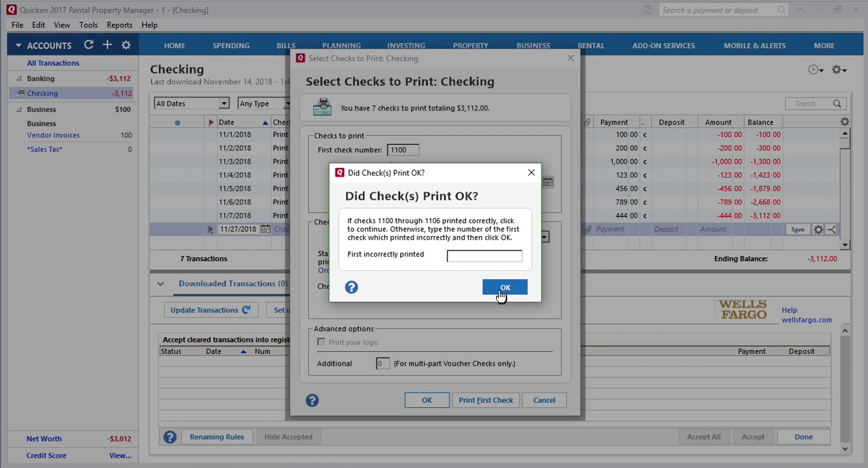This screenshot has width=868, height=468.
Task: Click the register columns gear icon
Action: 845,121
